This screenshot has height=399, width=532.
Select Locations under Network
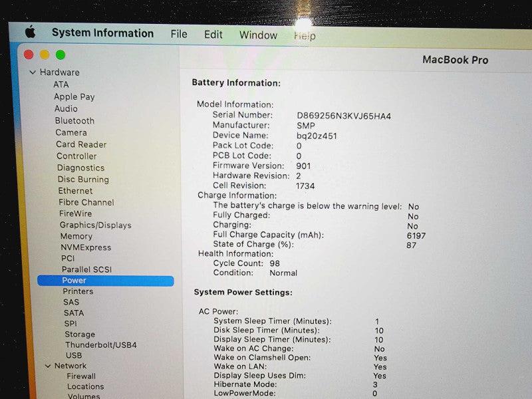pyautogui.click(x=86, y=387)
